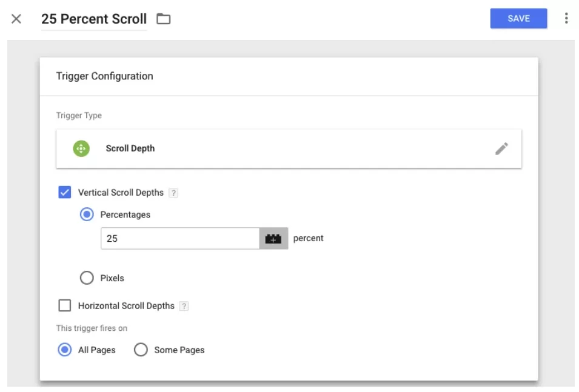
Task: Select the Pixels radio button
Action: 87,277
